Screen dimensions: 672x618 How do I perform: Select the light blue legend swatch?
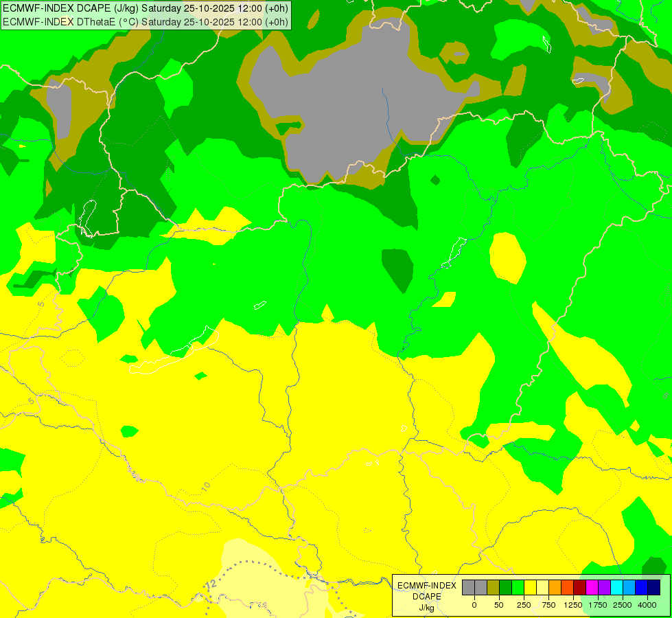[x=629, y=588]
